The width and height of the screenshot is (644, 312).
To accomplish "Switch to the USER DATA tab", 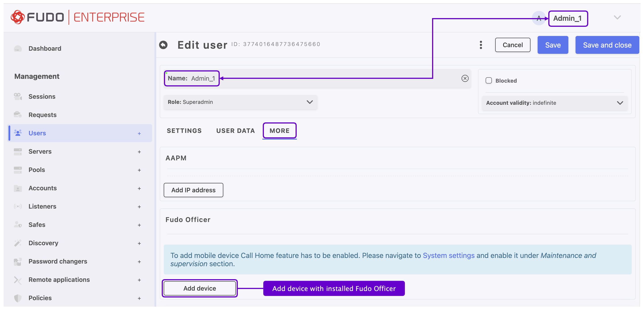I will click(x=236, y=131).
